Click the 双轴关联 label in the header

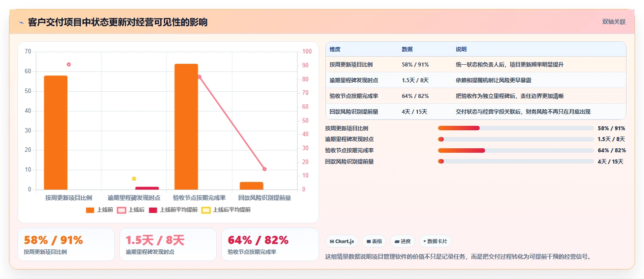point(614,22)
